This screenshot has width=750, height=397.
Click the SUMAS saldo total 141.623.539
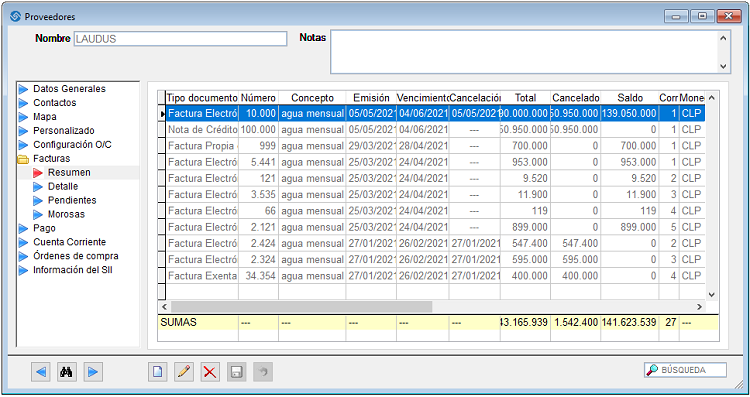(629, 322)
